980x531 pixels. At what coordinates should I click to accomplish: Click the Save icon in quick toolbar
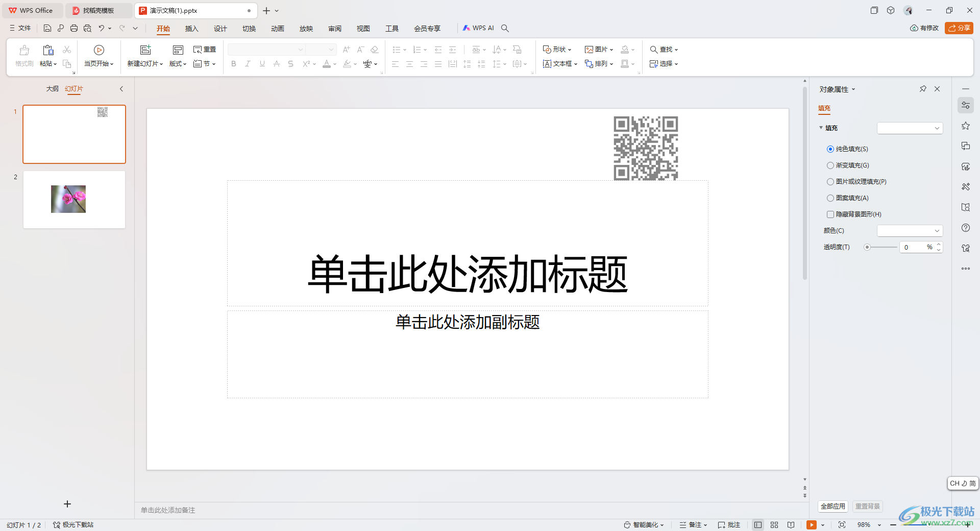tap(47, 28)
